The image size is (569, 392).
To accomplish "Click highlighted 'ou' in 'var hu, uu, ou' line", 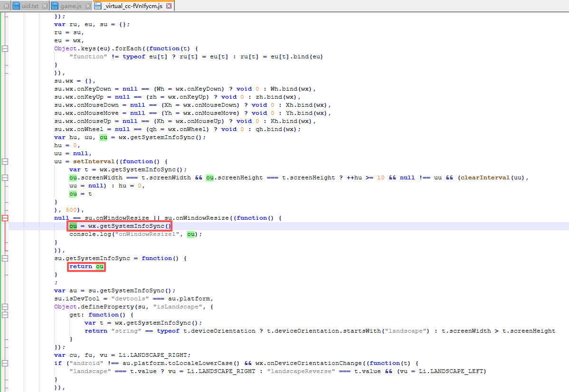I will (104, 138).
